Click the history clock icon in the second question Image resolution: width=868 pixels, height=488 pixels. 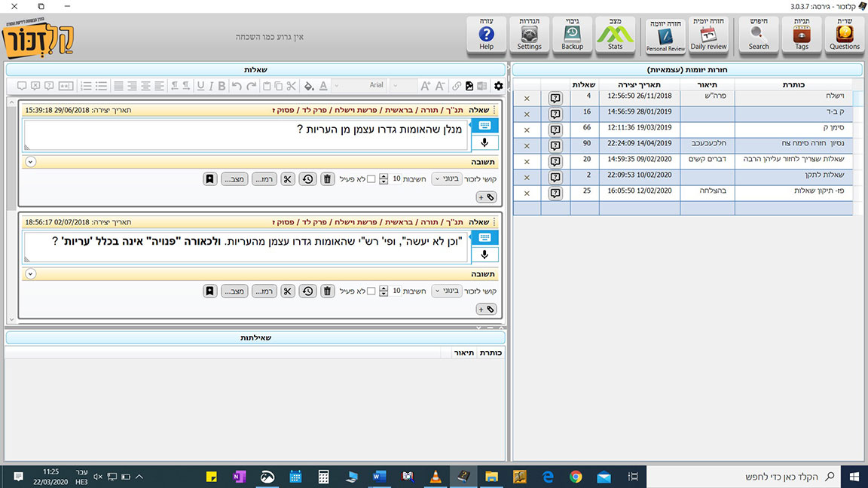click(x=307, y=291)
